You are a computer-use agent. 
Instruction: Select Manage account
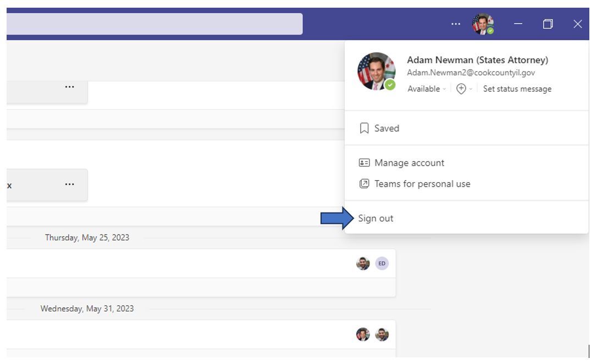tap(409, 163)
